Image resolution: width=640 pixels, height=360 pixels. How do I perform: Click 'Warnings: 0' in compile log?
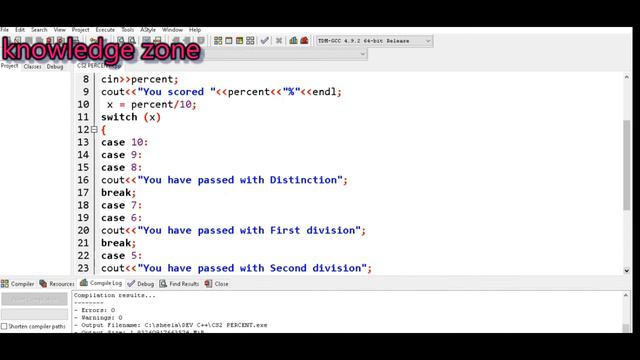(98, 318)
